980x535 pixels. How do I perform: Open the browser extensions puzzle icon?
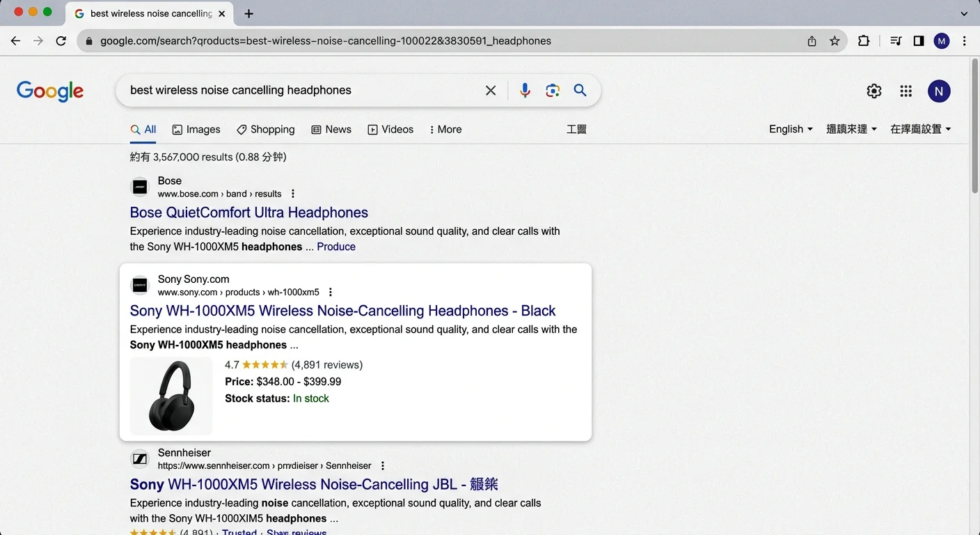[x=864, y=40]
